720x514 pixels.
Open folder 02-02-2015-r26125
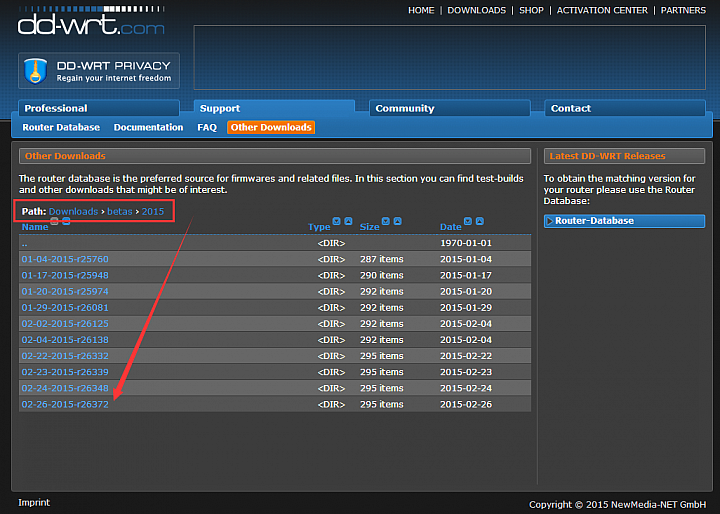point(65,323)
